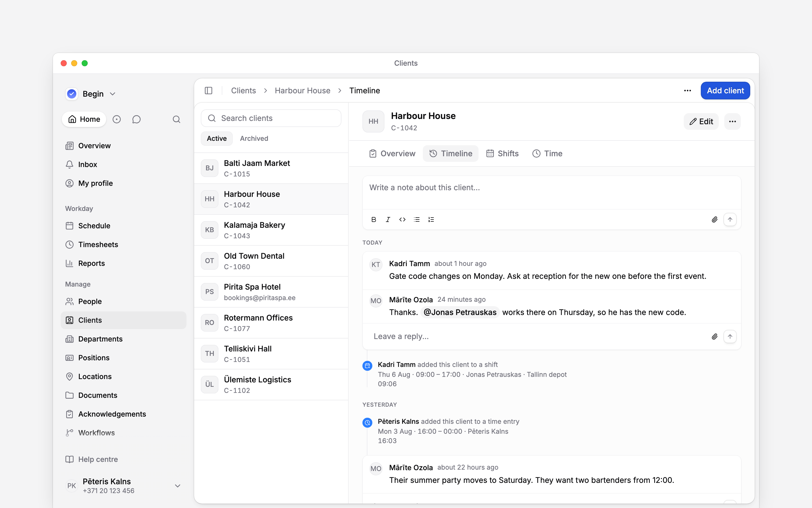The width and height of the screenshot is (812, 508).
Task: Click the Edit button for Harbour House
Action: pyautogui.click(x=701, y=122)
